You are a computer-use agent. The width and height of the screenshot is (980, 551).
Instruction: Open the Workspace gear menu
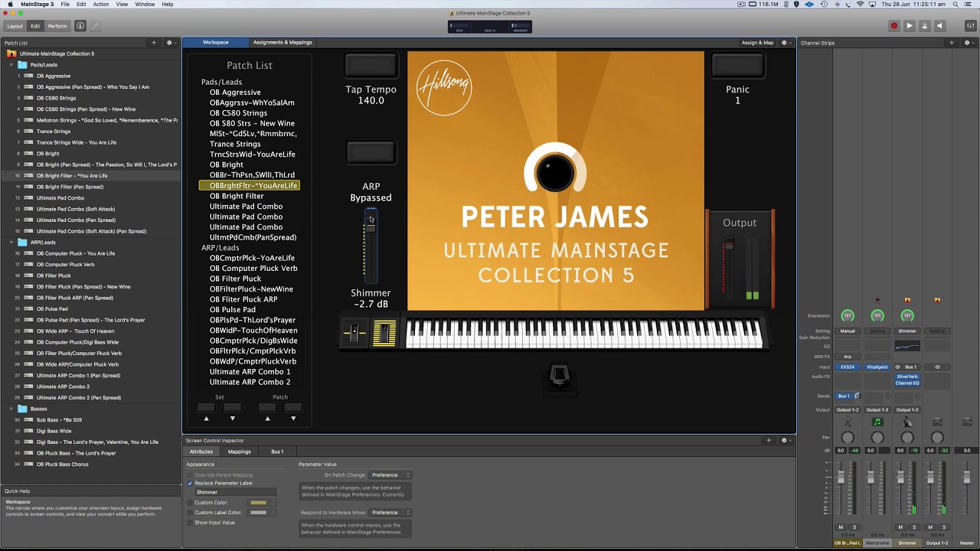(785, 43)
